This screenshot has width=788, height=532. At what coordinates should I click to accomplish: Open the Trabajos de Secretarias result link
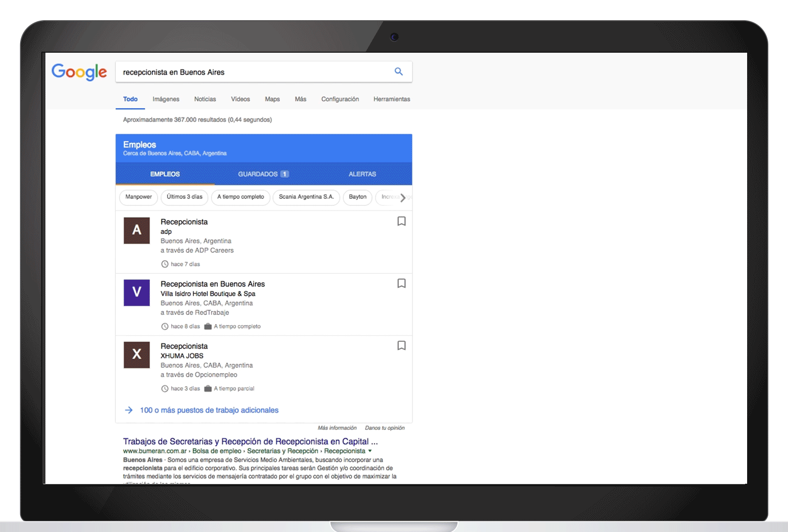coord(250,441)
